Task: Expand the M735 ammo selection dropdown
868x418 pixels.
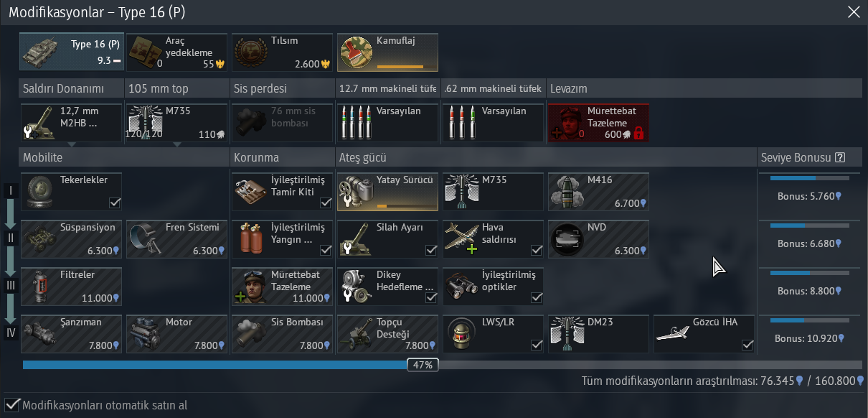Action: 176,123
